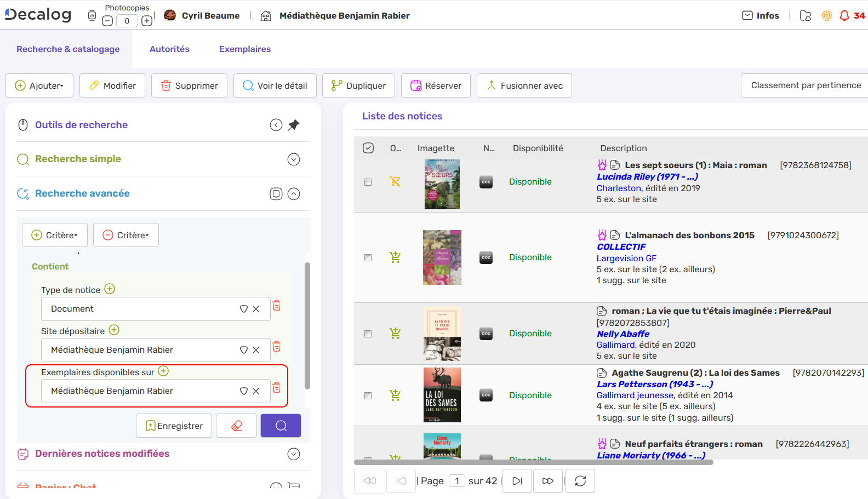Open the add Critère dropdown
The height and width of the screenshot is (499, 868).
point(55,235)
